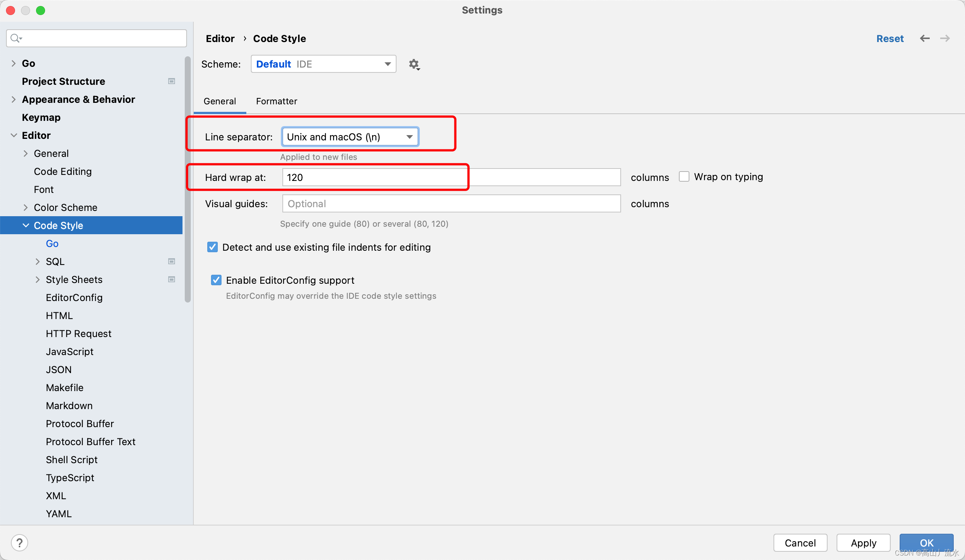Open the Line separator dropdown
Screen dimensions: 965x560
(350, 137)
